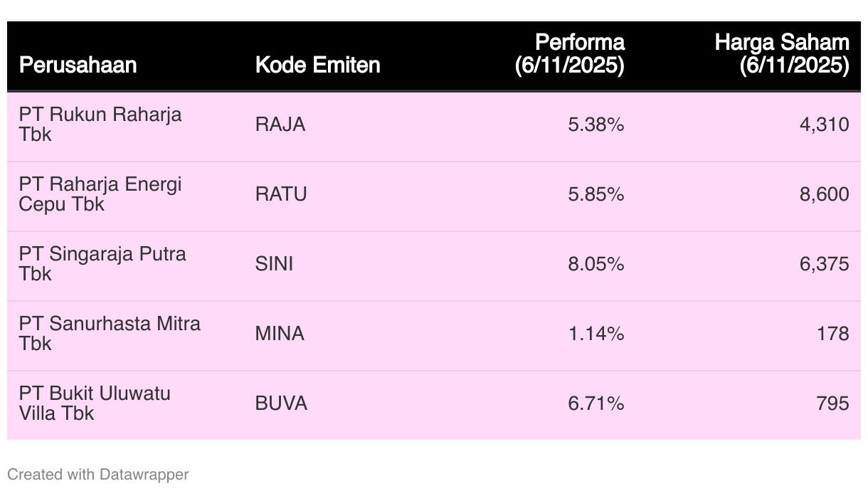This screenshot has width=868, height=491.
Task: Click the 4,310 share price
Action: click(825, 125)
